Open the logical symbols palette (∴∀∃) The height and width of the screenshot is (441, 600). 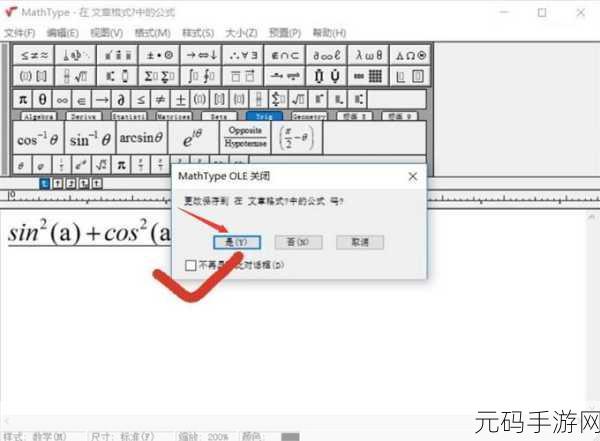pyautogui.click(x=243, y=56)
